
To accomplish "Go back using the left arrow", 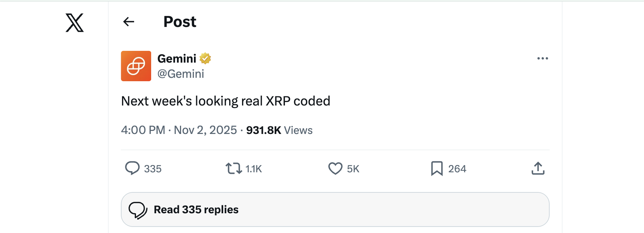I will 129,22.
